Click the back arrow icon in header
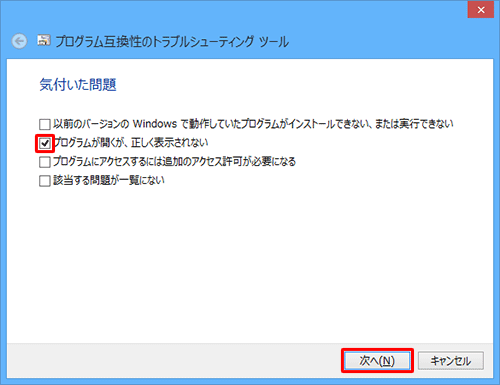The image size is (500, 385). [19, 41]
